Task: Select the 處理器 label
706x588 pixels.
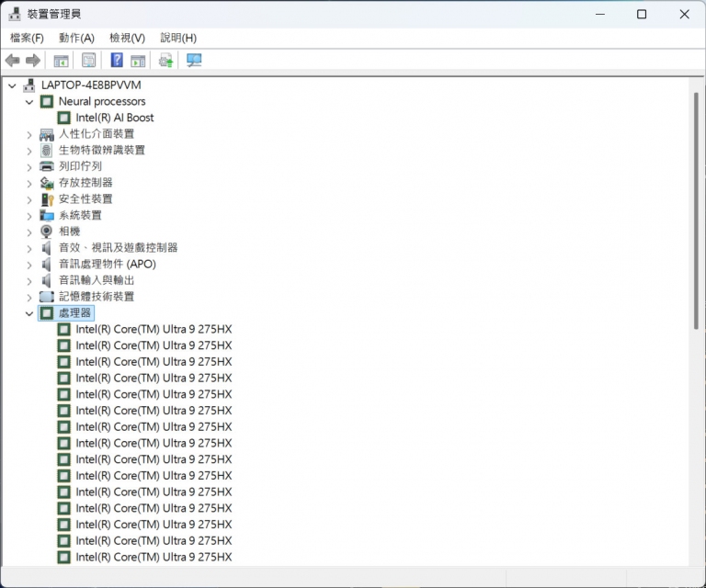Action: tap(74, 312)
